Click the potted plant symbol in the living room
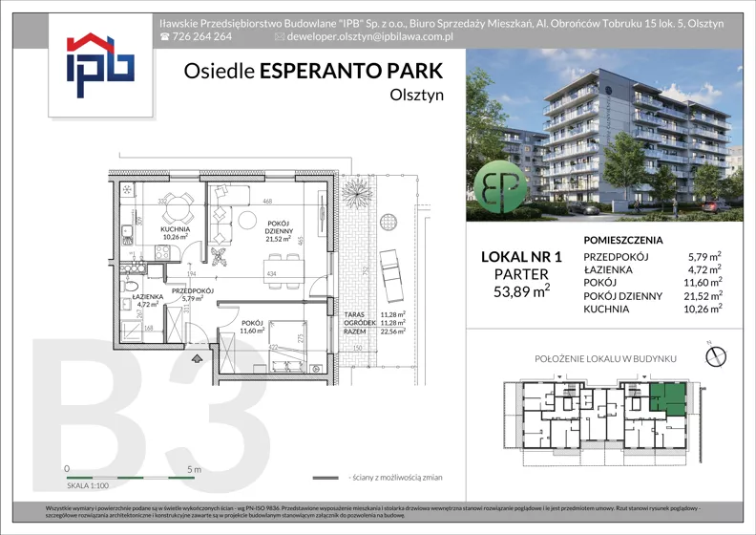Image resolution: width=756 pixels, height=535 pixels. [x=219, y=257]
